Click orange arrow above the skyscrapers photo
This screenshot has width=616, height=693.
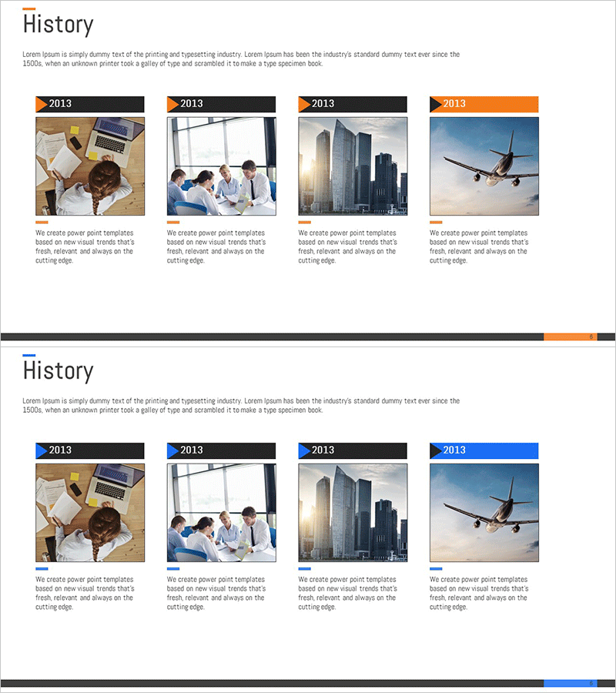coord(304,104)
